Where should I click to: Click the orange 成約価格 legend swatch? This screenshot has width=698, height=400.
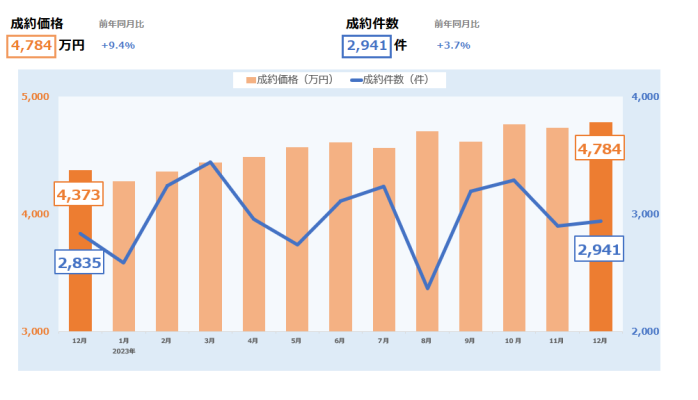(x=249, y=79)
